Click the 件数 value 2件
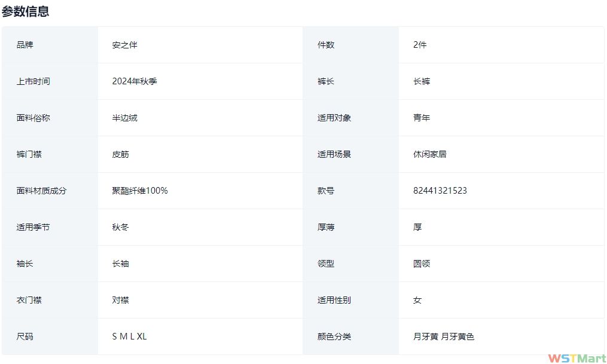Viewport: 607px width, 364px height. pos(419,45)
